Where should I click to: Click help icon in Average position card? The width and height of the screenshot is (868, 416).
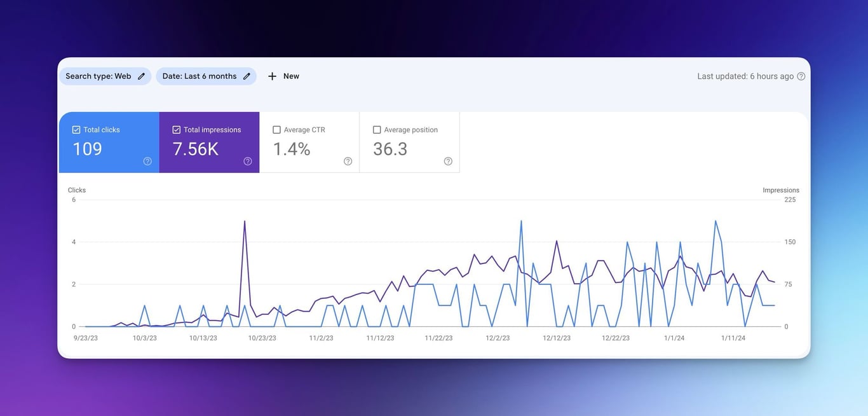tap(448, 161)
